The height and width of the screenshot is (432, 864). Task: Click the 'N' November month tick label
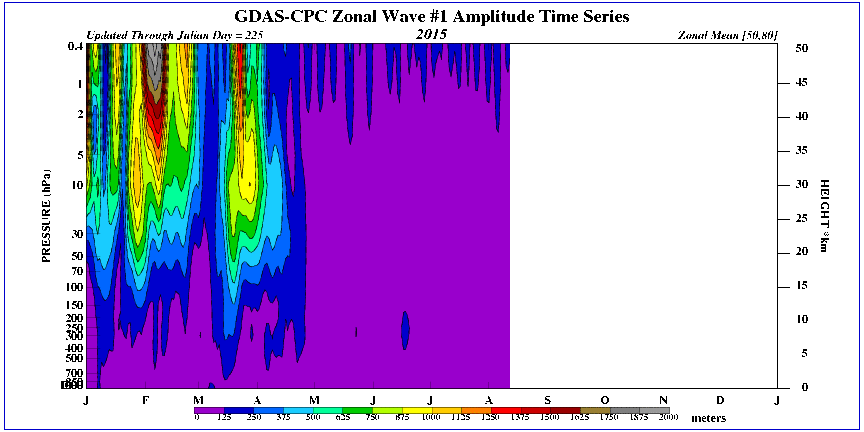(x=663, y=399)
